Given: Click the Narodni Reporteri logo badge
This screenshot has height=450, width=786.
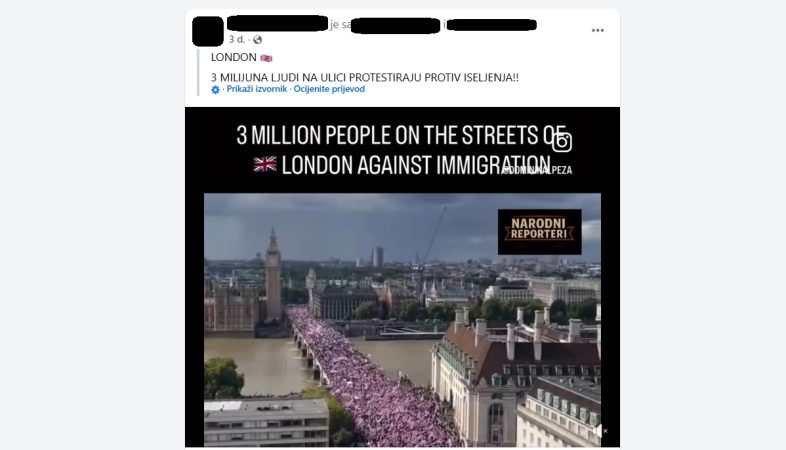Looking at the screenshot, I should 539,232.
